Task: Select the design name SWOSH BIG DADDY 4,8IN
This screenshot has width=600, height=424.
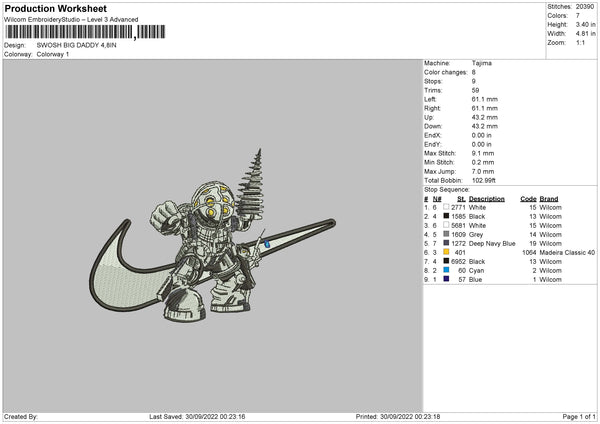Action: click(77, 45)
